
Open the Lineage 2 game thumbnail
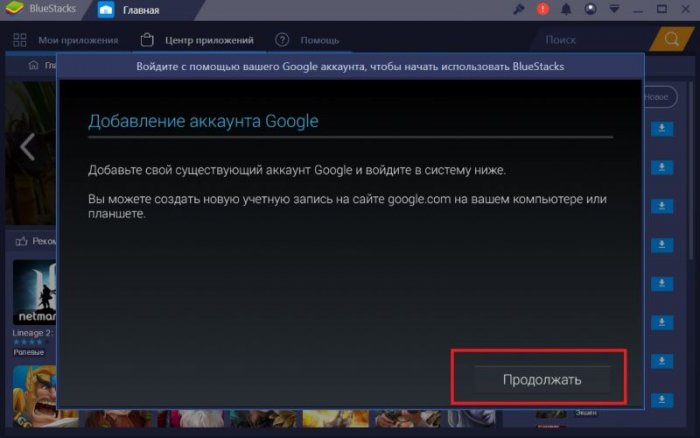(x=35, y=292)
